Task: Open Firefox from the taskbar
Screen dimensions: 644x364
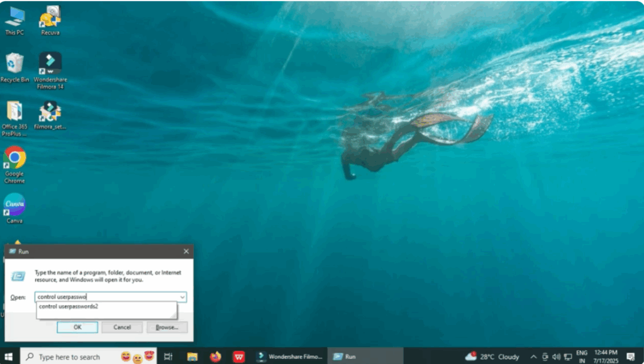Action: click(x=216, y=356)
